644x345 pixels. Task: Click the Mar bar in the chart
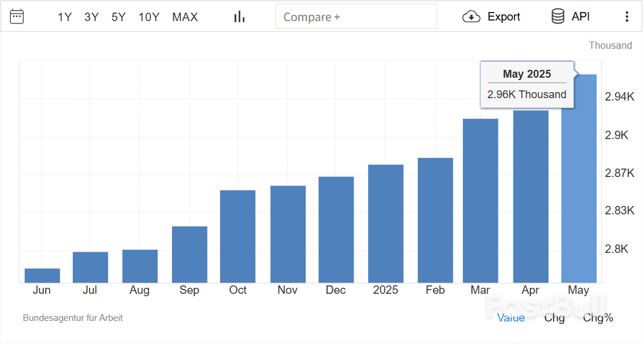[x=480, y=200]
